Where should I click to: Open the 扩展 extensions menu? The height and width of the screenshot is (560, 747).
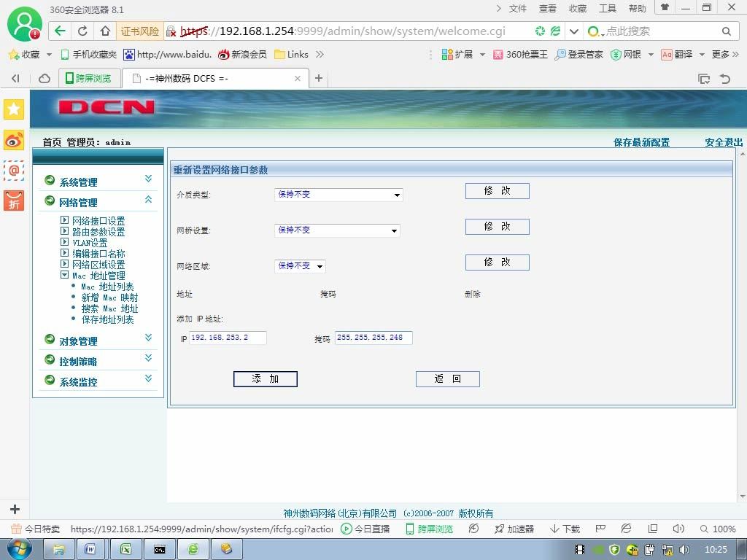coord(457,55)
